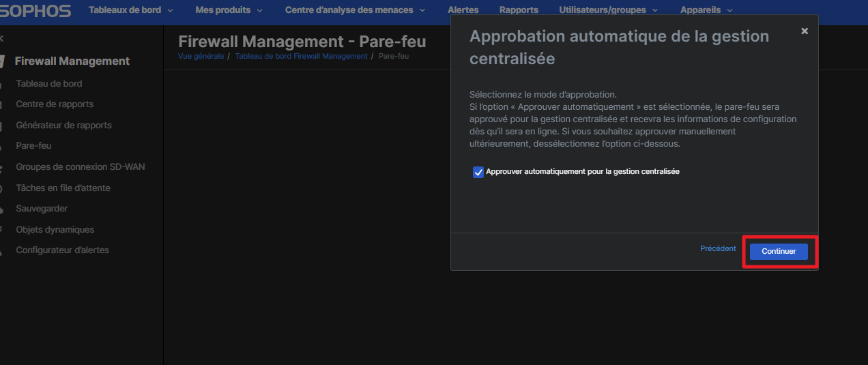The height and width of the screenshot is (365, 868).
Task: Open Groupes de connexion SD-WAN
Action: pyautogui.click(x=81, y=167)
